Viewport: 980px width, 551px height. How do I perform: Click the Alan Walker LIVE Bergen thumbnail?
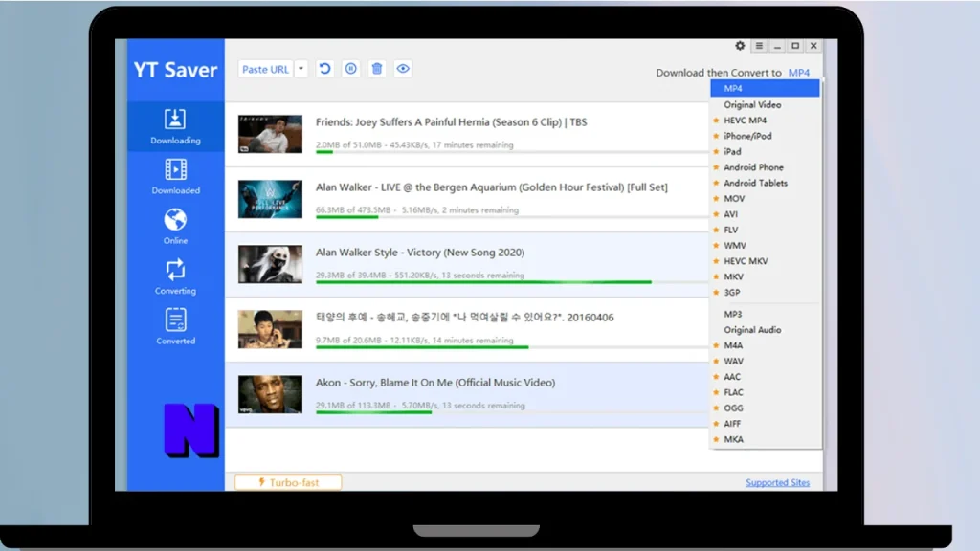tap(270, 199)
